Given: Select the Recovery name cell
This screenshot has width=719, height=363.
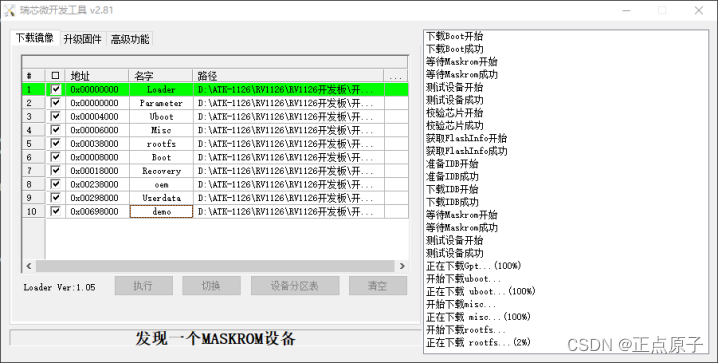Looking at the screenshot, I should click(161, 170).
